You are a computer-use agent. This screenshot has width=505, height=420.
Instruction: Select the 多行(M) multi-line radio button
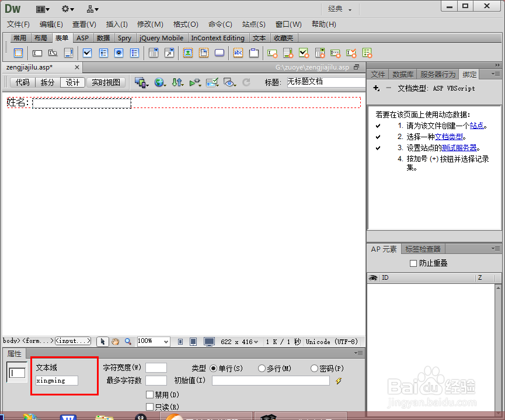tap(262, 369)
